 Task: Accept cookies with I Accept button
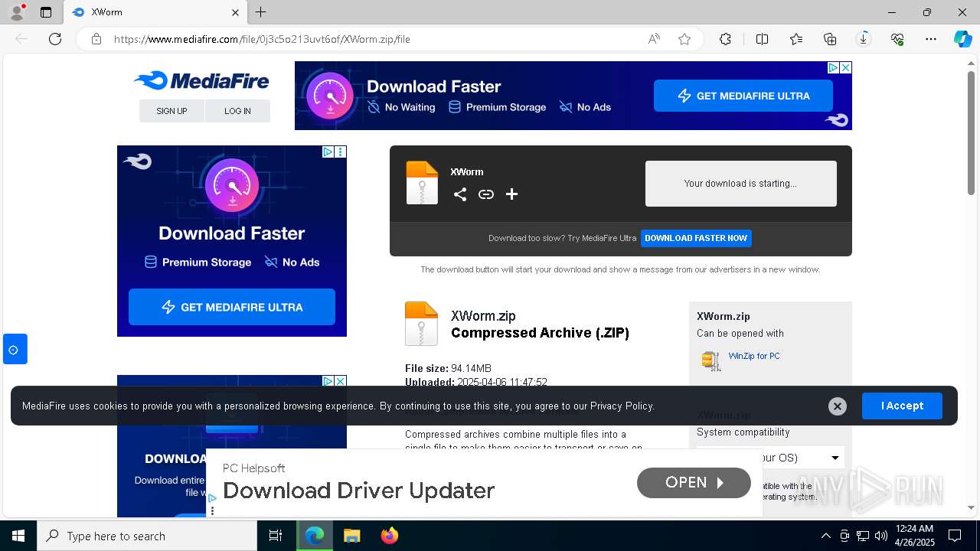click(x=902, y=406)
